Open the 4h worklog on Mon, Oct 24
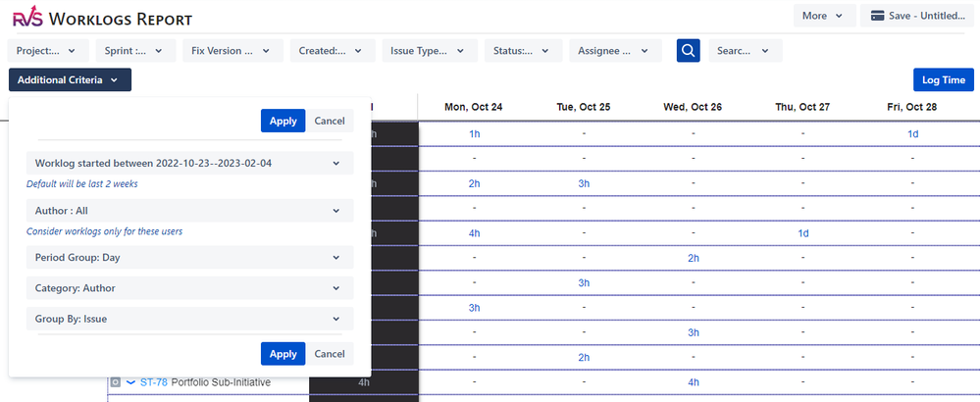980x402 pixels. click(474, 233)
